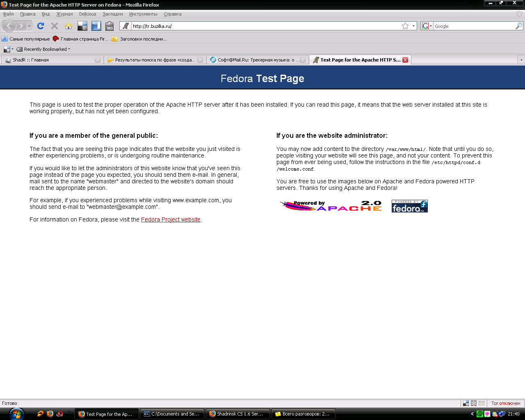Open the Delicious bookmarks checkered icon
525x420 pixels.
click(82, 26)
